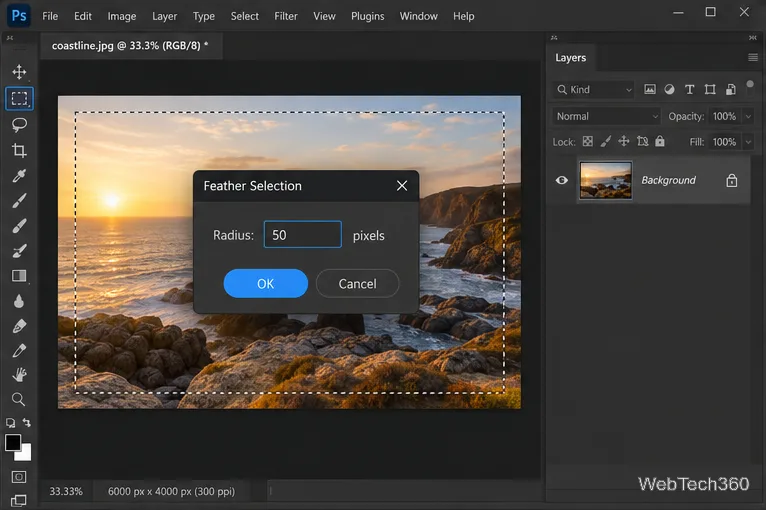Select the Layers panel tab
This screenshot has width=766, height=510.
pyautogui.click(x=570, y=58)
